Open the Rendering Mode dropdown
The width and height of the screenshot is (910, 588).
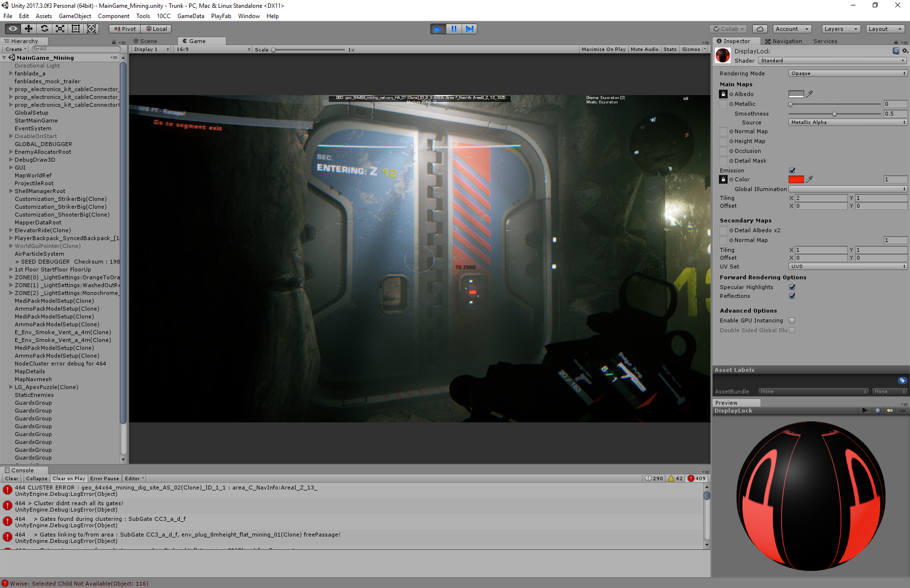(x=847, y=73)
